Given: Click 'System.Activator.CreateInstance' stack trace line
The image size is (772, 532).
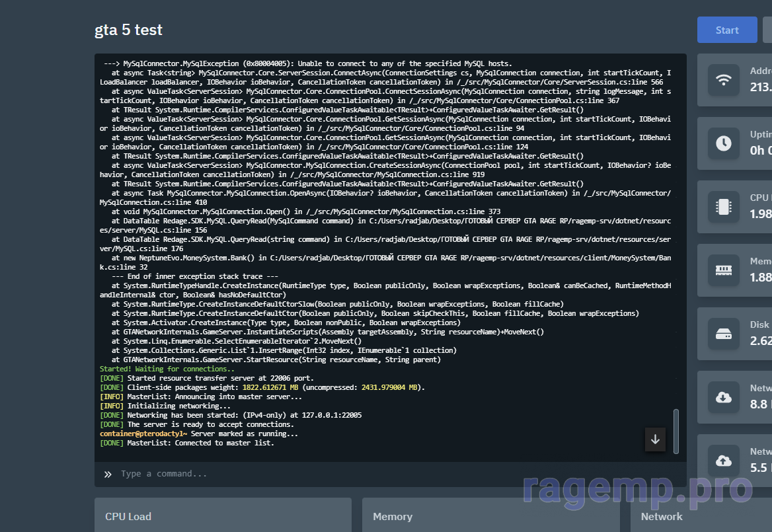Looking at the screenshot, I should tap(286, 323).
